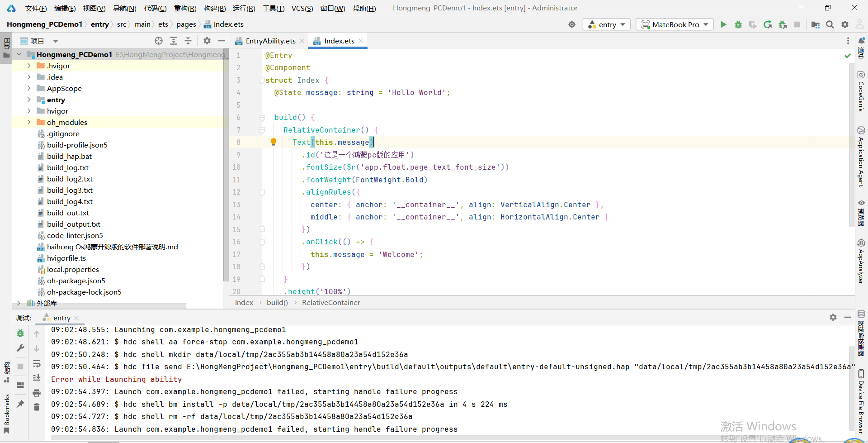Image resolution: width=868 pixels, height=443 pixels.
Task: Select the entry tab in debug panel
Action: 61,318
